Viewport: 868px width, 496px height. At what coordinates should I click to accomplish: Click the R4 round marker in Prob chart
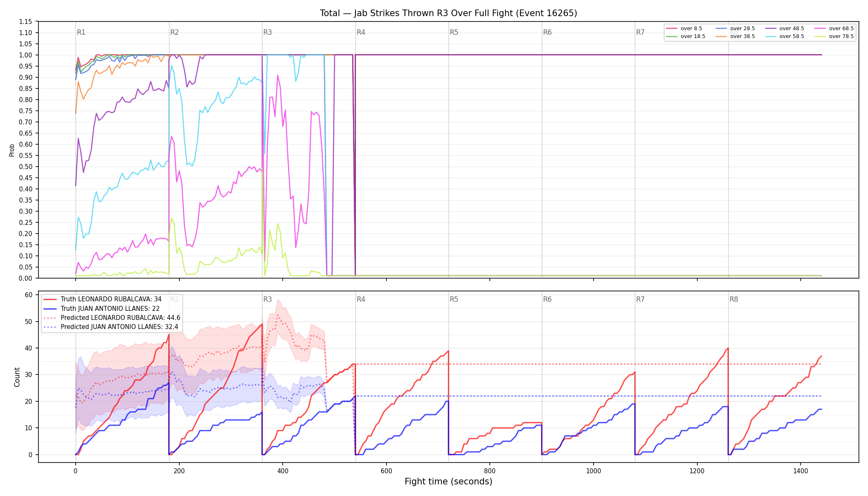tap(361, 32)
